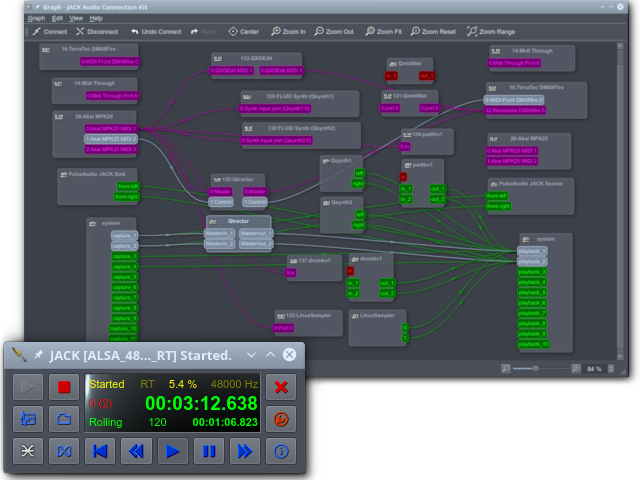Start transport play
Viewport: 640px width, 480px height.
173,451
